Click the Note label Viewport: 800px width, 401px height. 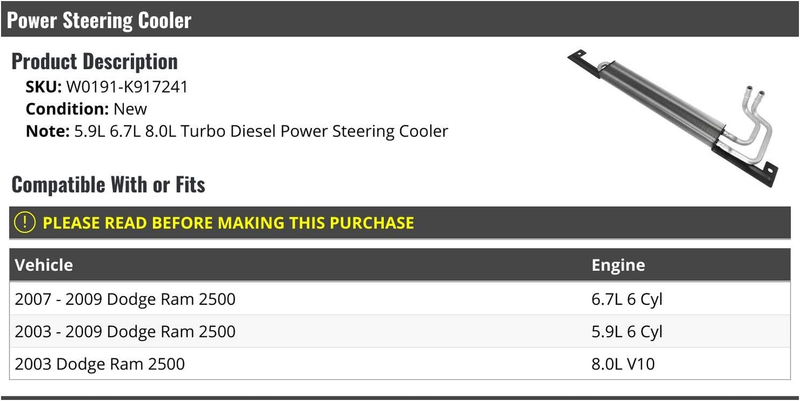[x=47, y=131]
